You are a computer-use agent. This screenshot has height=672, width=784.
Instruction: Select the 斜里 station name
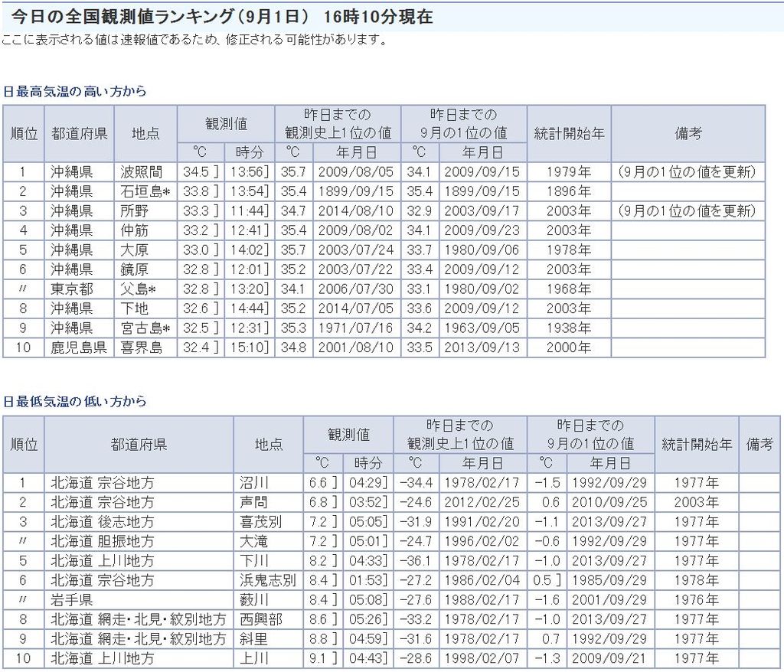[x=253, y=638]
